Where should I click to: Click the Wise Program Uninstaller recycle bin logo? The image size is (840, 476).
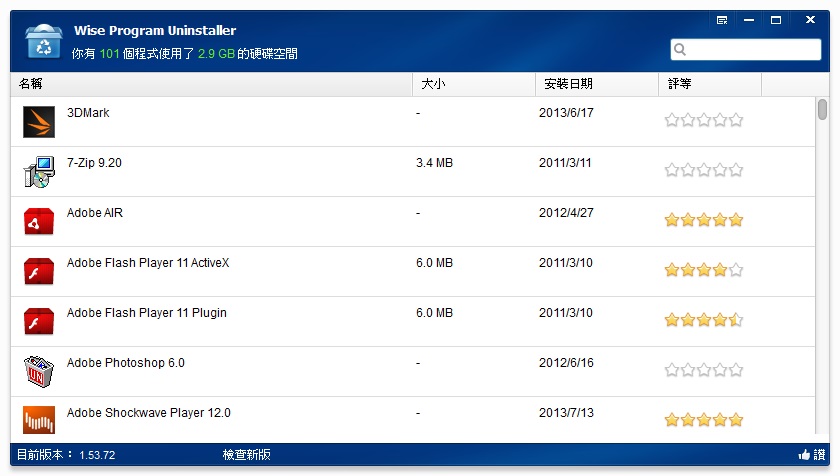pyautogui.click(x=43, y=41)
